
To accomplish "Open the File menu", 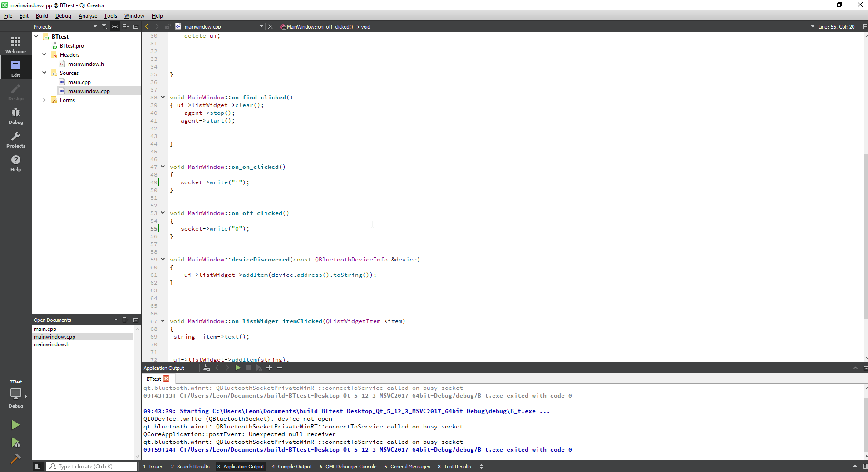I will coord(8,15).
